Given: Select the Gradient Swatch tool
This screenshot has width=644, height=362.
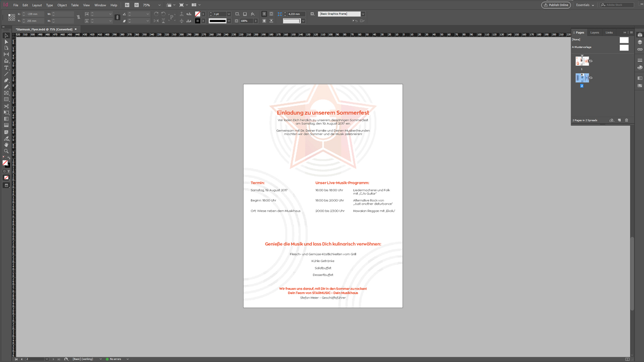Looking at the screenshot, I should [6, 119].
